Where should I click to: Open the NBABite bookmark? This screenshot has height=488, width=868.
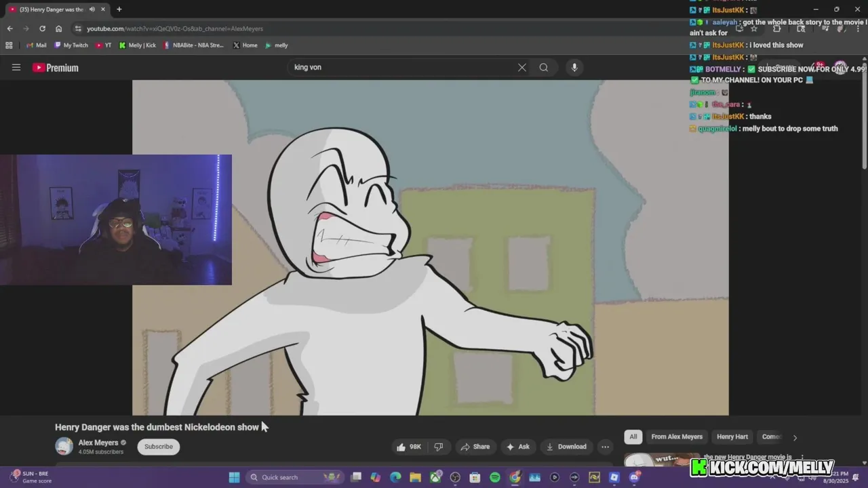click(x=193, y=45)
